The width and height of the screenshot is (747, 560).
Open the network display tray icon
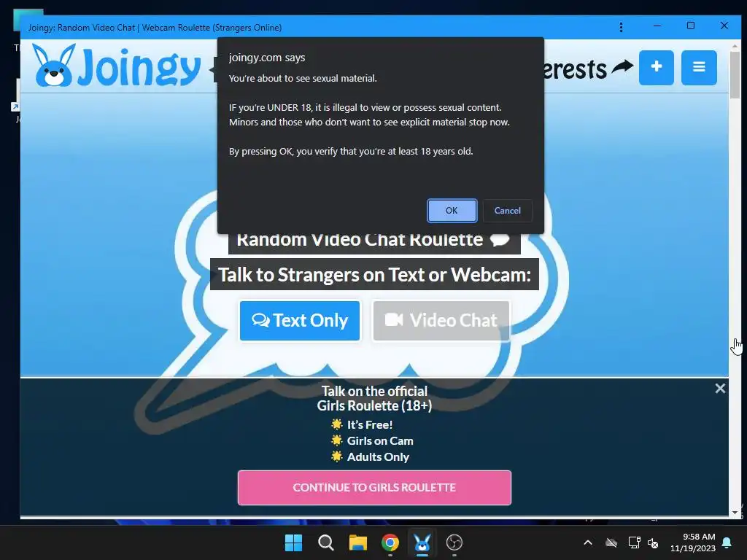coord(634,542)
